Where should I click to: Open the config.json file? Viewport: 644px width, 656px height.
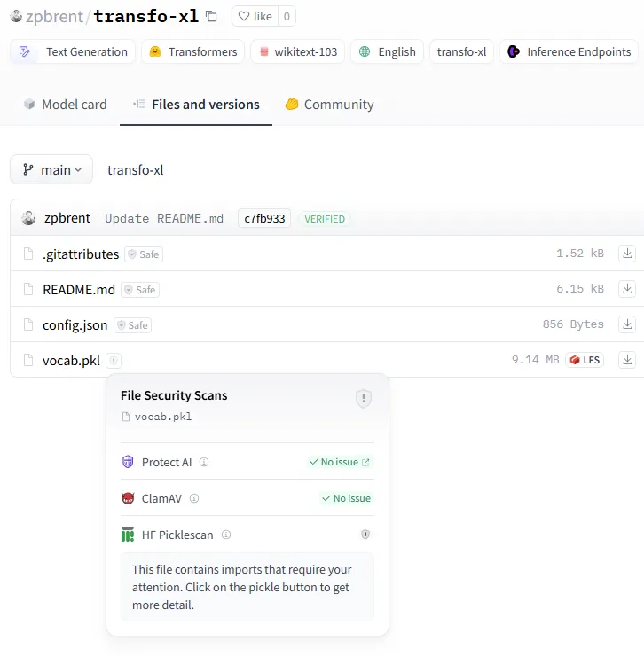tap(75, 325)
